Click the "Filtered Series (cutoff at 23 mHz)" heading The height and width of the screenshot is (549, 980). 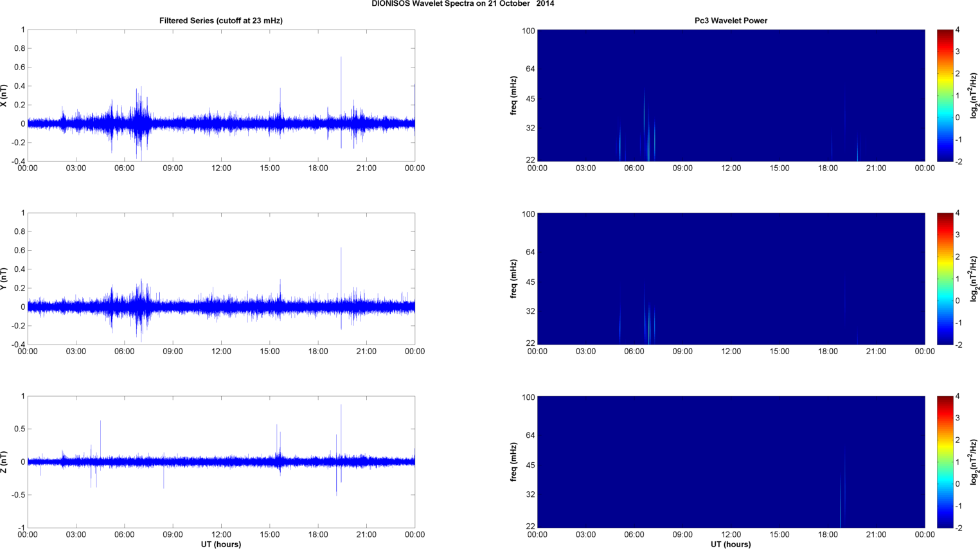point(221,21)
